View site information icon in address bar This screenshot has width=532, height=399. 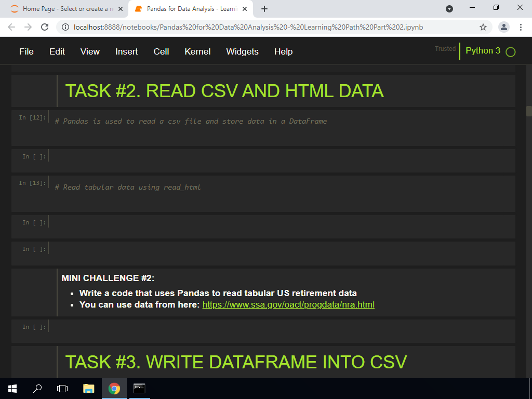click(65, 27)
